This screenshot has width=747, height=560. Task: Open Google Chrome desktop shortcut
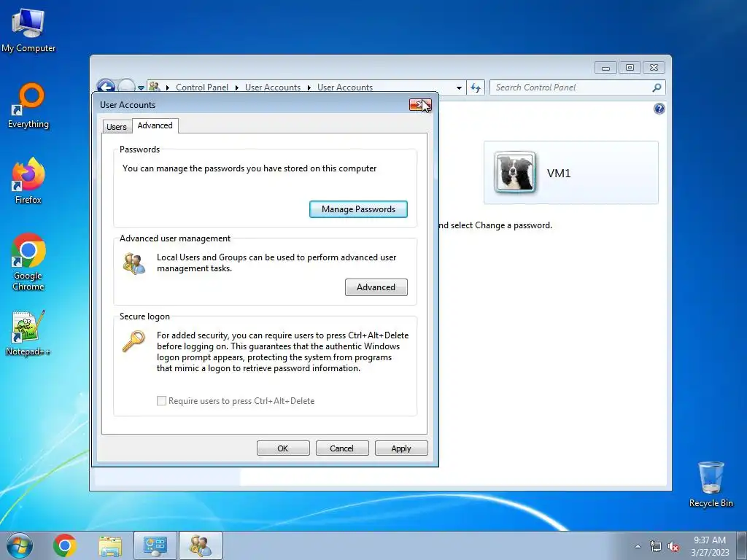(28, 262)
